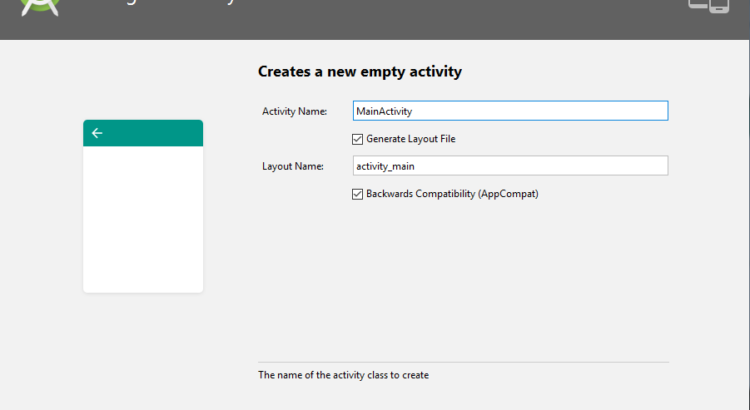This screenshot has width=750, height=410.
Task: Click the Android Studio logo in header
Action: (x=40, y=6)
